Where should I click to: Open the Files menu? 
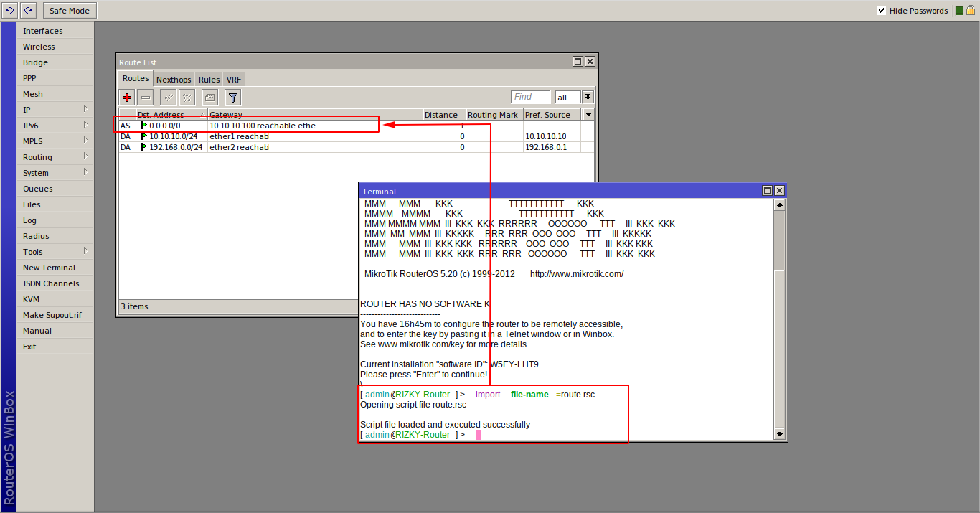(x=55, y=204)
